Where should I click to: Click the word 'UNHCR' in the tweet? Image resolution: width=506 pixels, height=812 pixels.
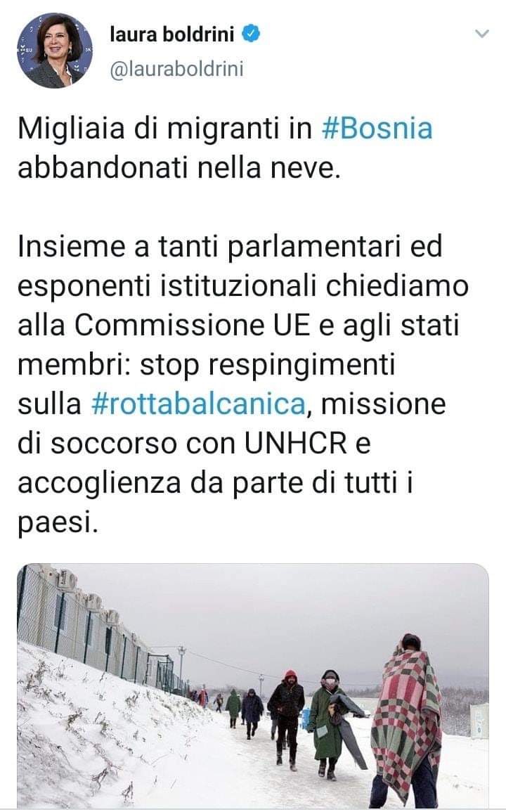coord(295,444)
